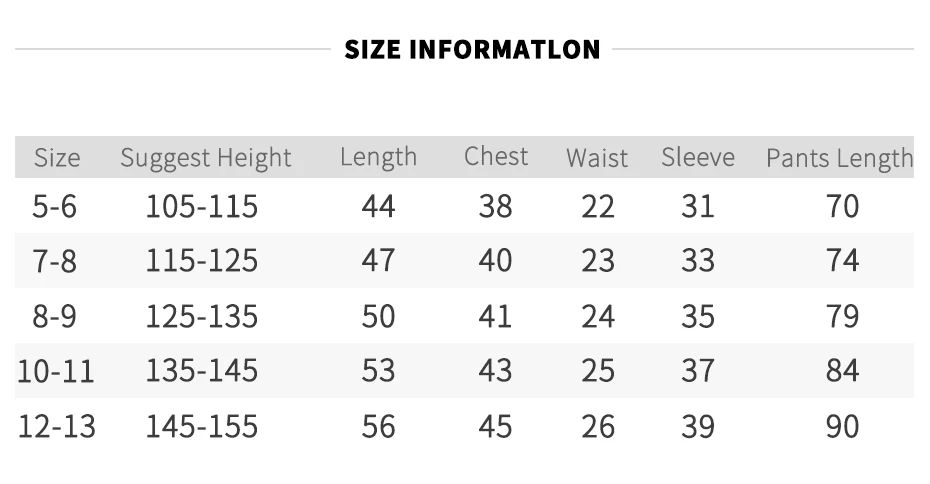Click the 145-155 suggested height cell
Screen dimensions: 930x484
click(202, 426)
